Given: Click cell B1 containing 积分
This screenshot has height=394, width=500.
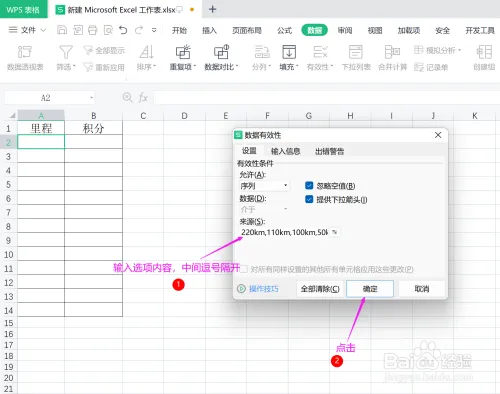Looking at the screenshot, I should click(94, 128).
